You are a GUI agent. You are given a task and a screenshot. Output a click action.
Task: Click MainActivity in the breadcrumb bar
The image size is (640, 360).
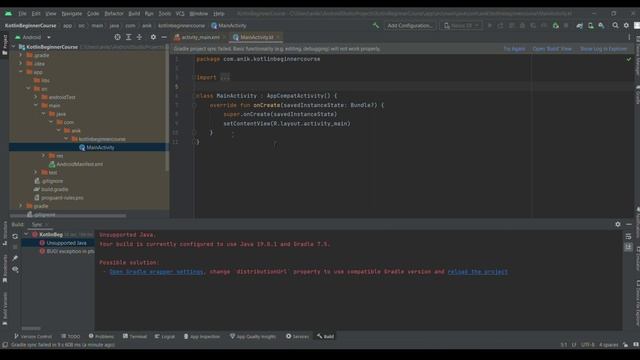tap(229, 25)
